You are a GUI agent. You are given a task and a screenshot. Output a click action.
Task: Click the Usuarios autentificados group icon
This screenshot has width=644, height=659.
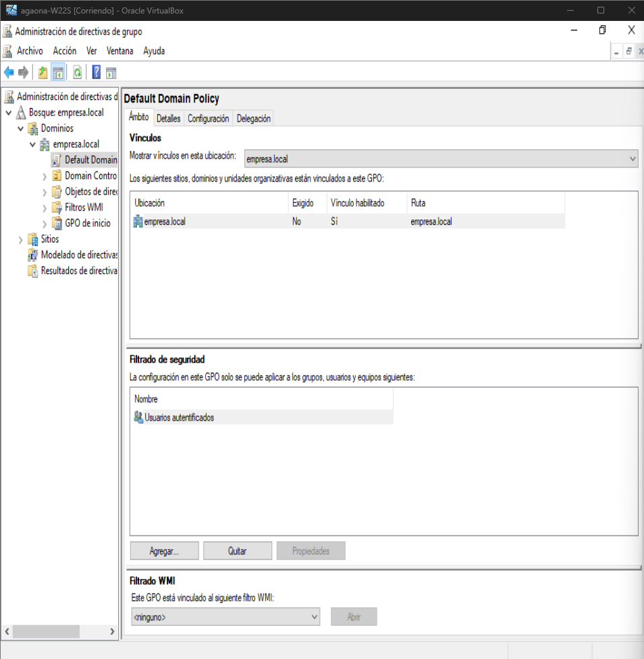click(138, 417)
